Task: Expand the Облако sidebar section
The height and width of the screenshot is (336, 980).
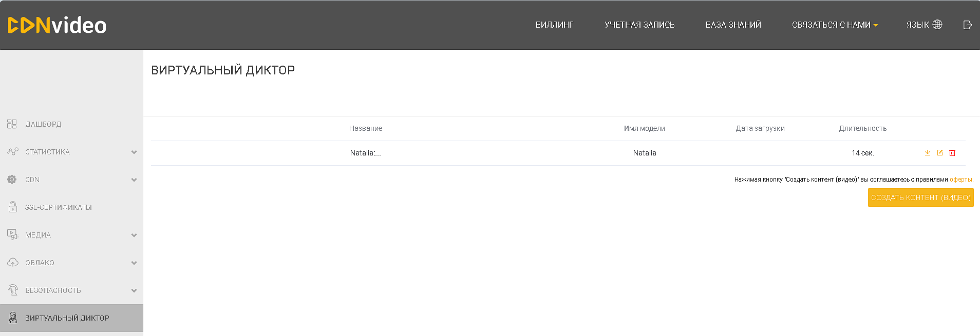Action: pos(134,263)
